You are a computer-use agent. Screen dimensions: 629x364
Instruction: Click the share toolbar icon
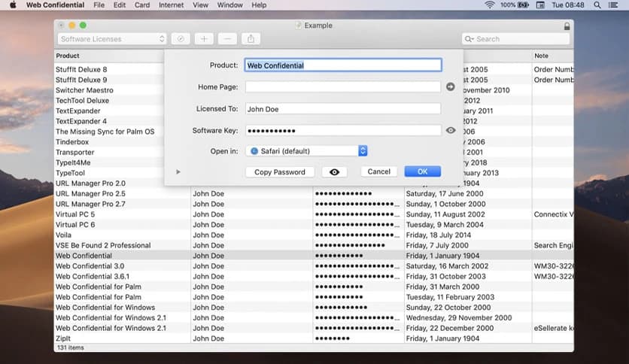point(251,39)
